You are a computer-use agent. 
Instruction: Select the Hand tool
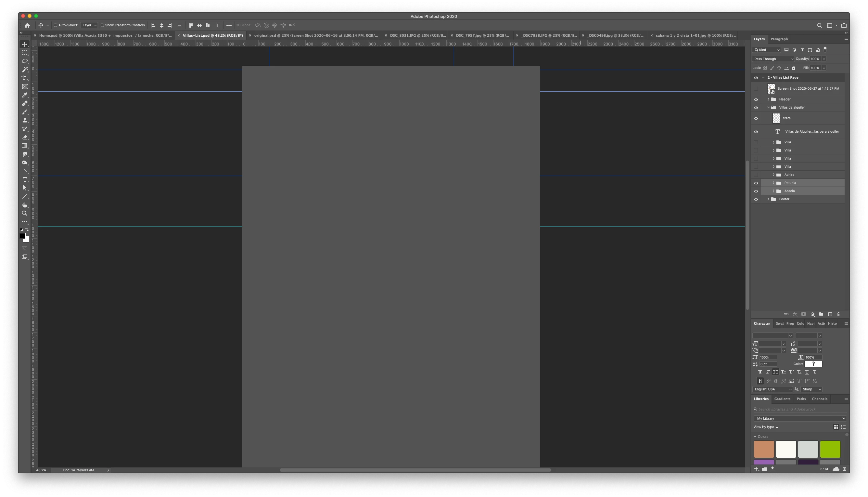25,205
